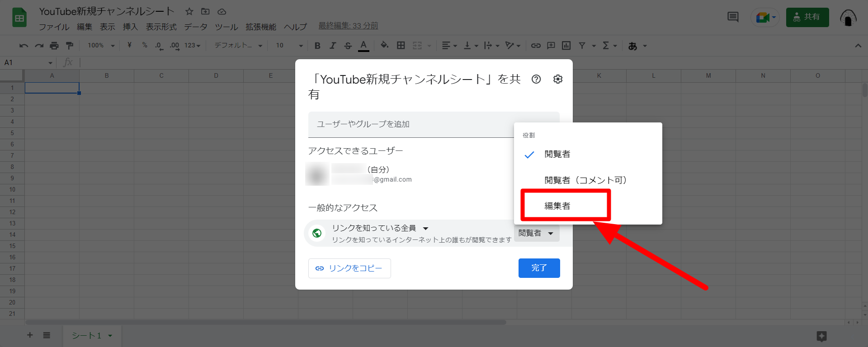Click the filter funnel icon

[582, 46]
